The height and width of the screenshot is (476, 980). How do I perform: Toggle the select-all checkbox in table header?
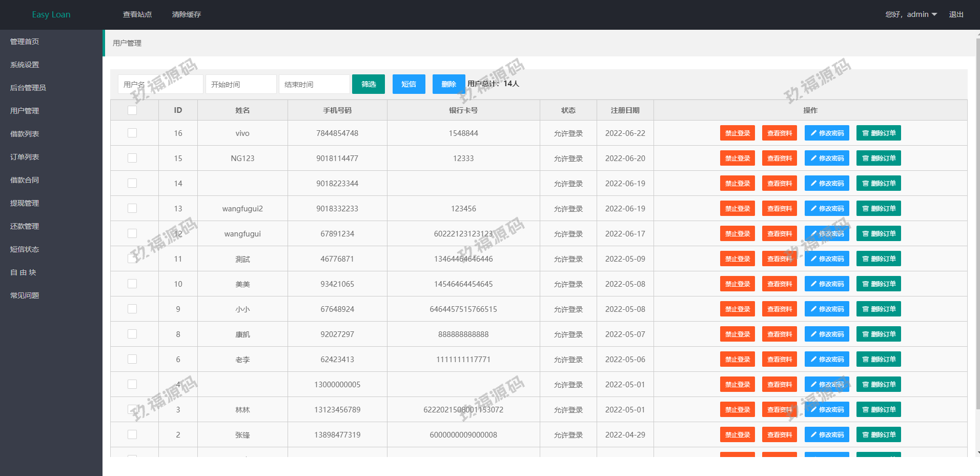pos(132,110)
